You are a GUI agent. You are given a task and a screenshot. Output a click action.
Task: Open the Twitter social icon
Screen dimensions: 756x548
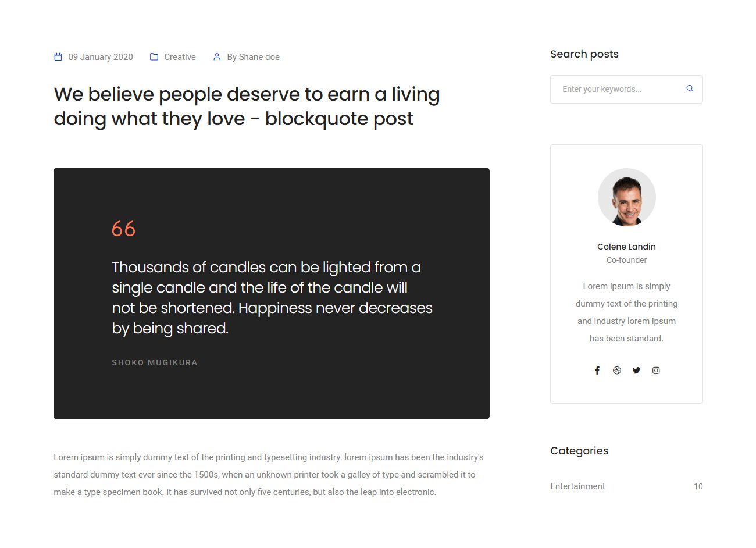coord(637,371)
